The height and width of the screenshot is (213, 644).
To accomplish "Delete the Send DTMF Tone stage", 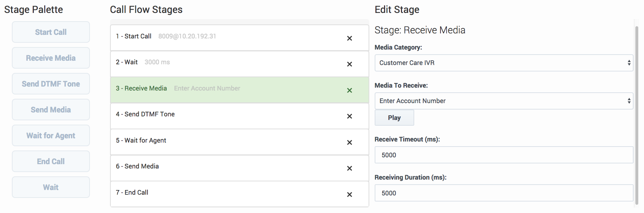I will click(349, 116).
